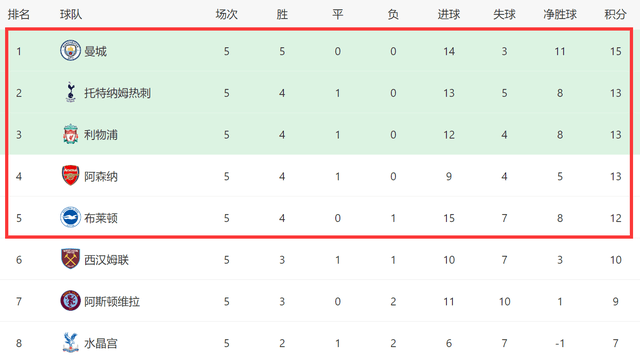Viewport: 640px width, 361px height.
Task: Select the 西汉姆联 team name
Action: [x=107, y=260]
